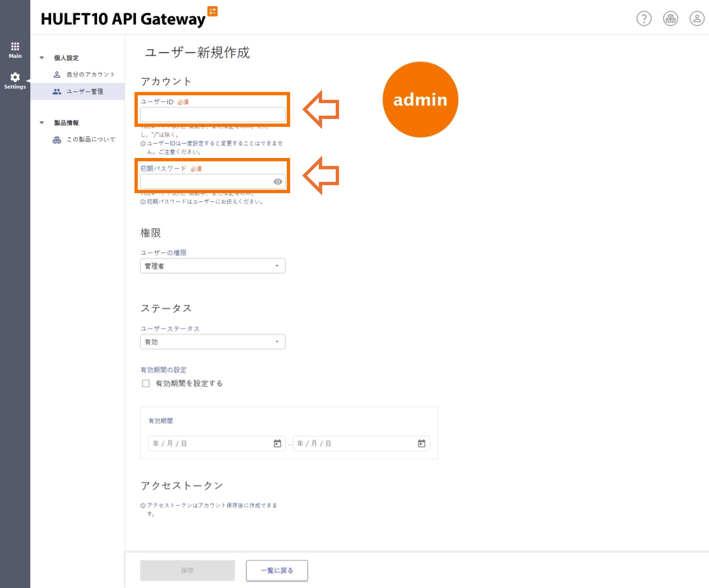Select ユーザー管理 menu item

(x=84, y=91)
